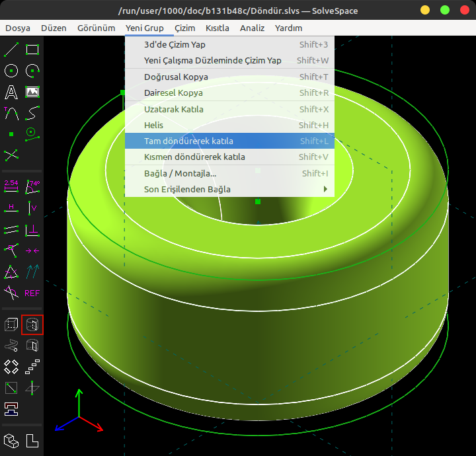The width and height of the screenshot is (476, 456).
Task: Choose Doğrusal Kopya menu entry
Action: (x=229, y=77)
